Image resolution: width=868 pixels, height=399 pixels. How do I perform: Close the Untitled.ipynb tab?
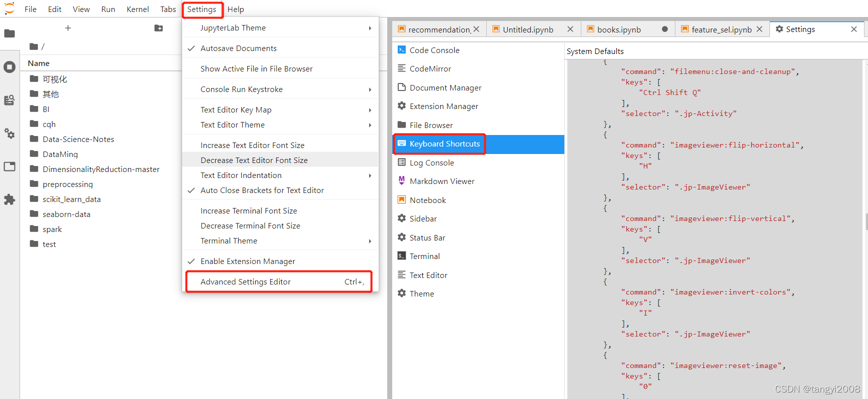(x=570, y=29)
